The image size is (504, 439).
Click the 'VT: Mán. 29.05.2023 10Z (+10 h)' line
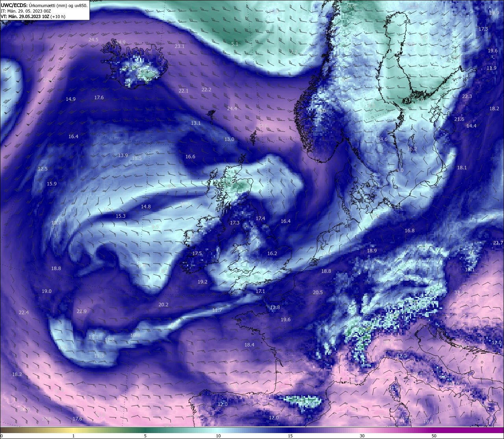[x=33, y=17]
